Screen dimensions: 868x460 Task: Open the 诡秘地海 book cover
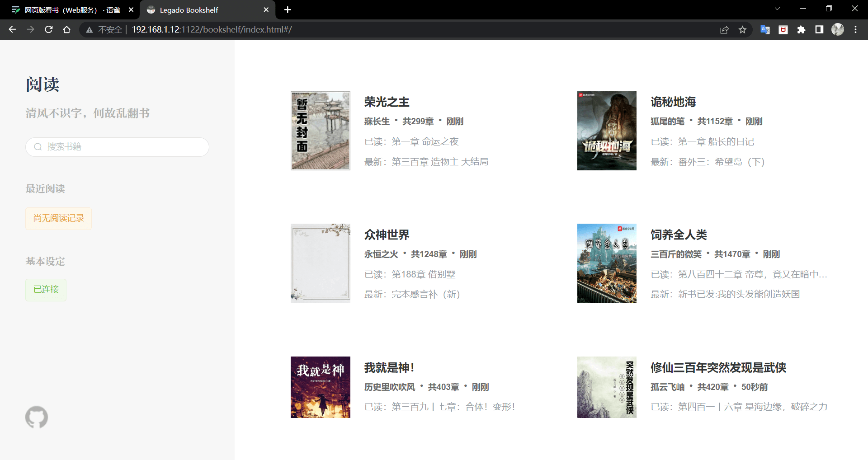(x=607, y=131)
